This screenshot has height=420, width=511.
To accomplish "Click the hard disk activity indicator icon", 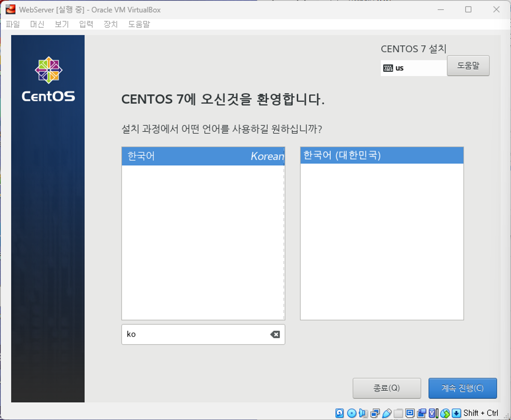I will (x=340, y=413).
